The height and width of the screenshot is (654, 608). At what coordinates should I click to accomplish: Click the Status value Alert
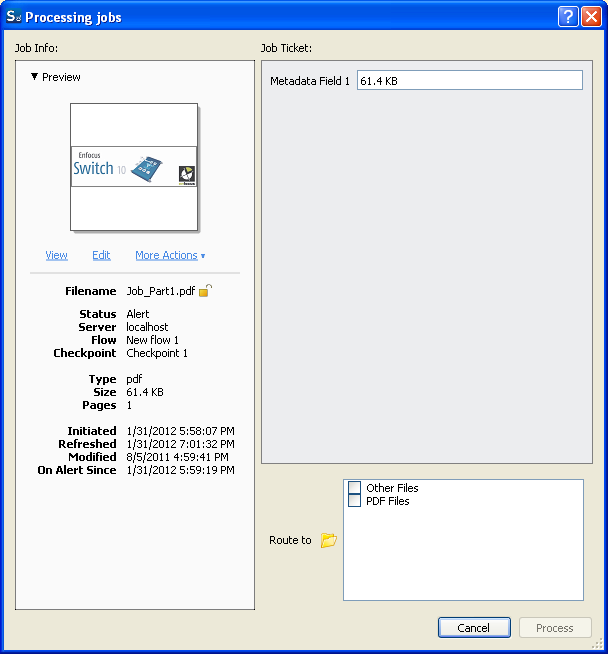pos(138,314)
